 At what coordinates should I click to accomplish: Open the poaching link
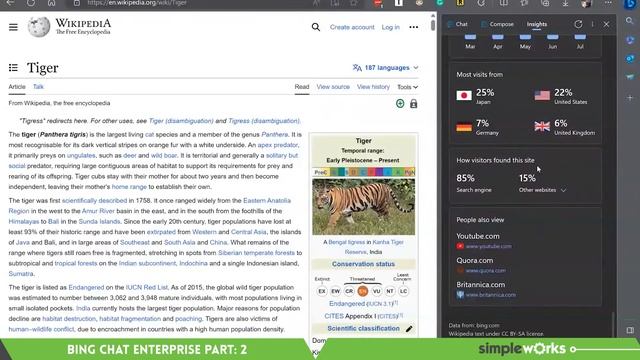click(189, 319)
